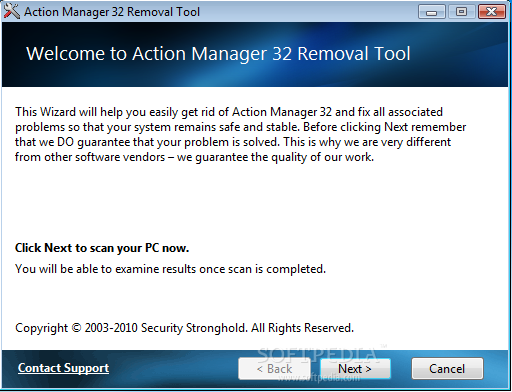Click the Cancel button
The width and height of the screenshot is (512, 392).
pos(447,369)
